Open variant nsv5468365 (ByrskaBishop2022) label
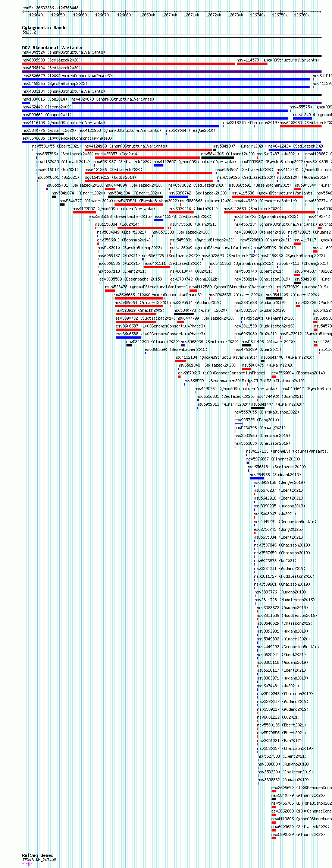 pyautogui.click(x=55, y=84)
